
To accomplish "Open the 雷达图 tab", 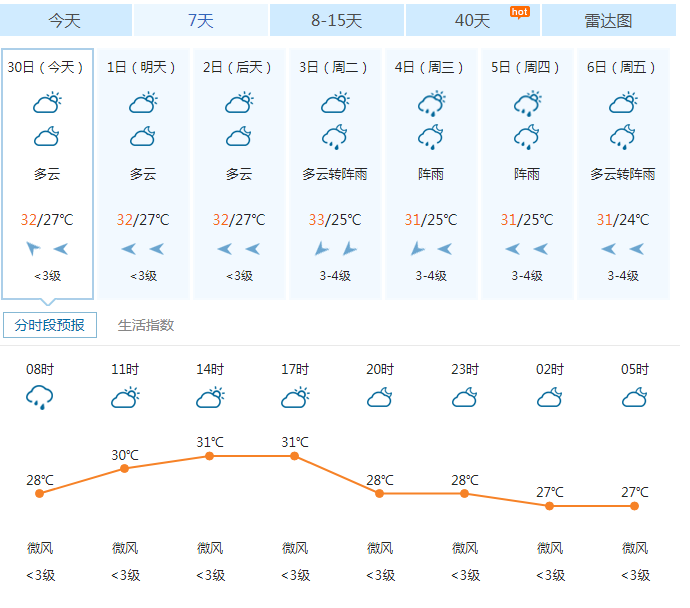I will click(x=609, y=20).
